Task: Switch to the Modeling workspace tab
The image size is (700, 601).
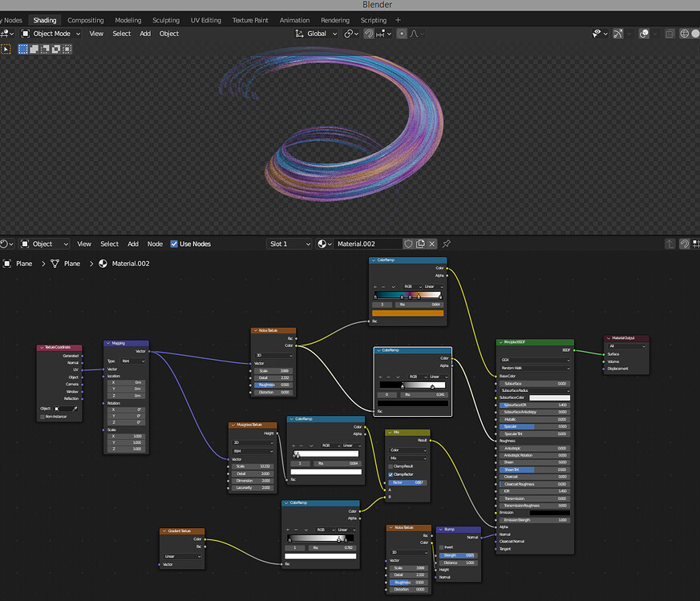Action: 128,20
